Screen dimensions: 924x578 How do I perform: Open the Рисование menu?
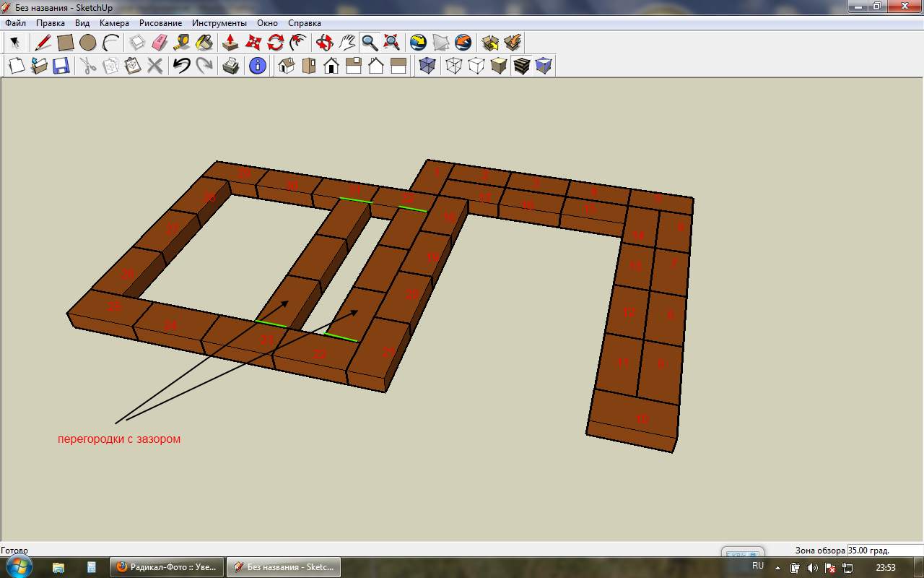pos(160,23)
